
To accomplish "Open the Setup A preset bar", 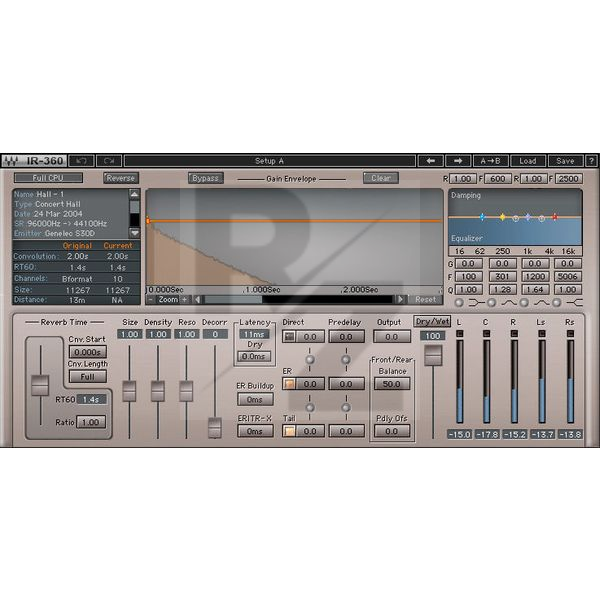I will (270, 161).
